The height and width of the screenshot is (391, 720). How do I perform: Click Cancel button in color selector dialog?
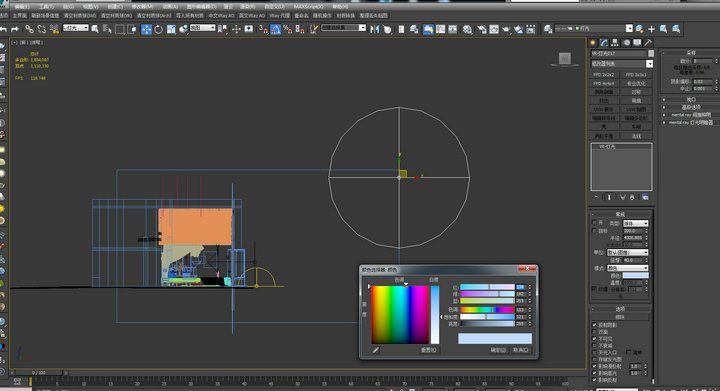521,350
